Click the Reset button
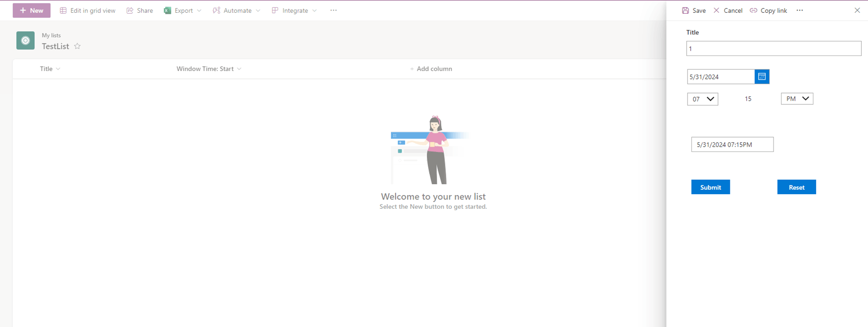The height and width of the screenshot is (327, 868). point(796,187)
